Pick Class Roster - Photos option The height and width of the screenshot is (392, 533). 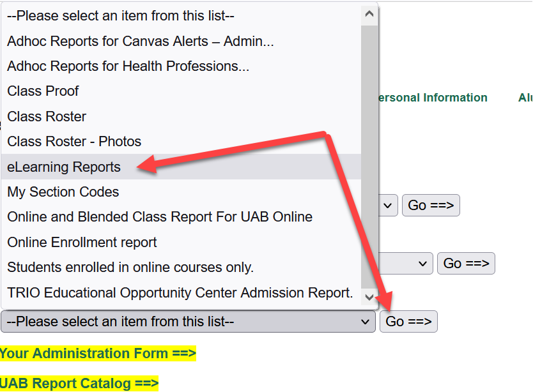pos(74,142)
